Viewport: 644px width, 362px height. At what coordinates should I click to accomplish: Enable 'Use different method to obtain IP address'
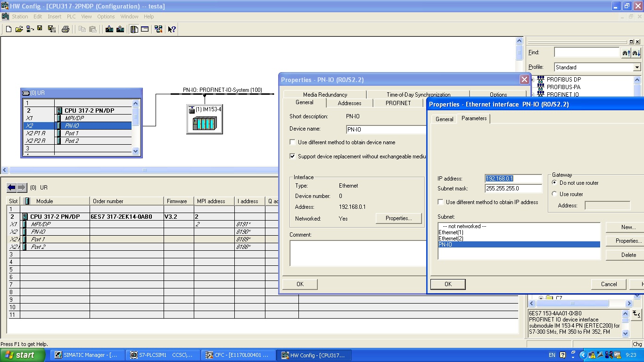pyautogui.click(x=441, y=202)
